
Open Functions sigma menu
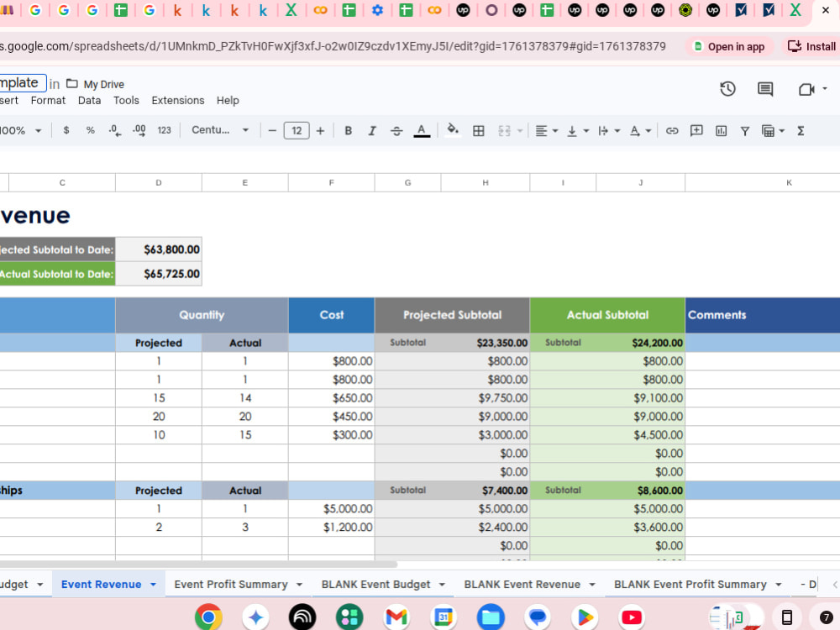pos(801,131)
